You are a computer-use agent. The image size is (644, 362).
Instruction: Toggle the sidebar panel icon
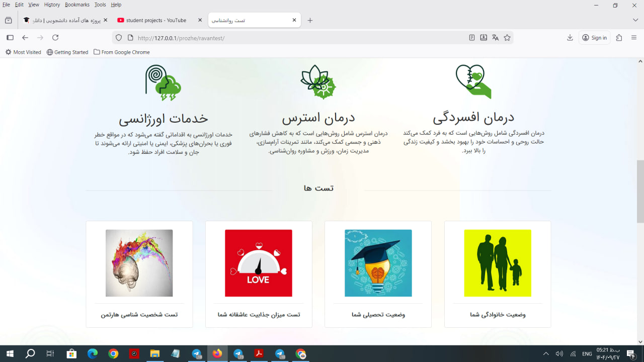(10, 38)
